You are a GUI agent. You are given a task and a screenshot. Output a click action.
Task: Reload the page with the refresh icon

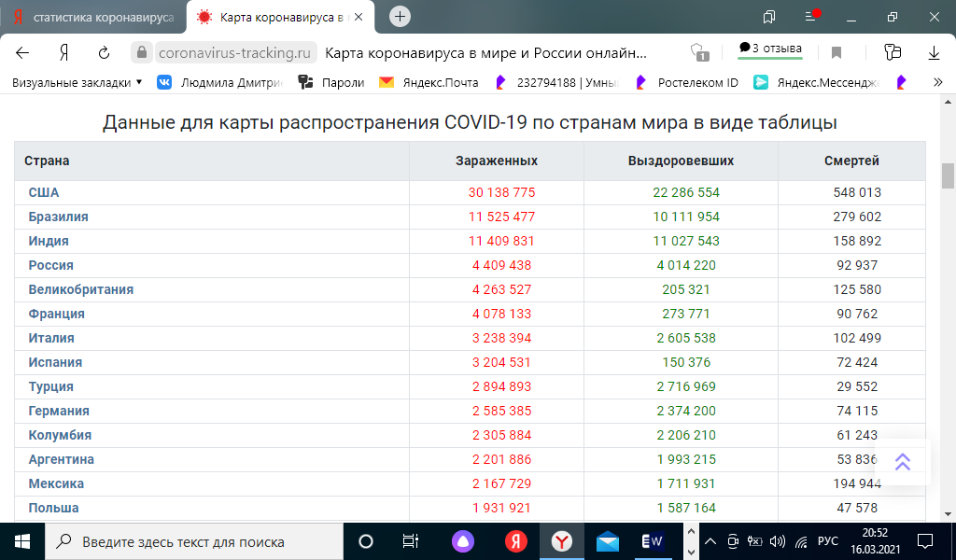(104, 52)
